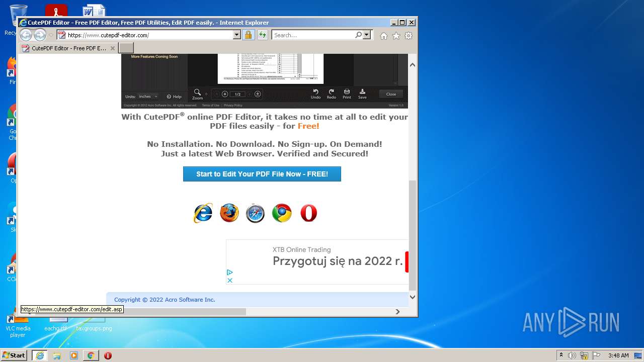Open Windows Media Player from the taskbar

click(x=74, y=355)
